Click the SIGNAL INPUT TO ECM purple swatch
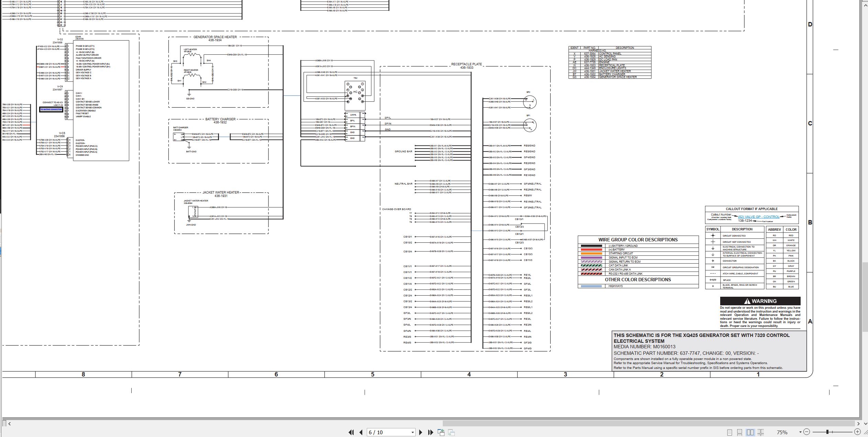The image size is (868, 437). click(591, 258)
